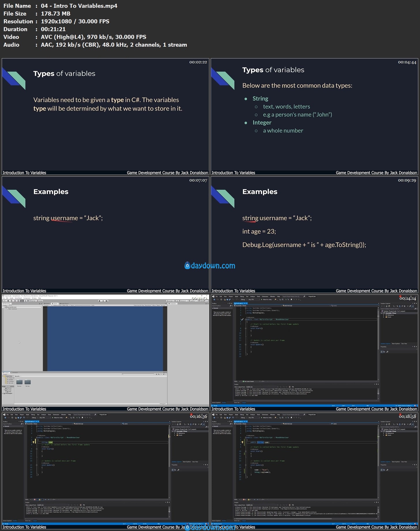Click Add to Source Control in 00:14:14 frame
Image resolution: width=420 pixels, height=531 pixels.
pos(404,406)
